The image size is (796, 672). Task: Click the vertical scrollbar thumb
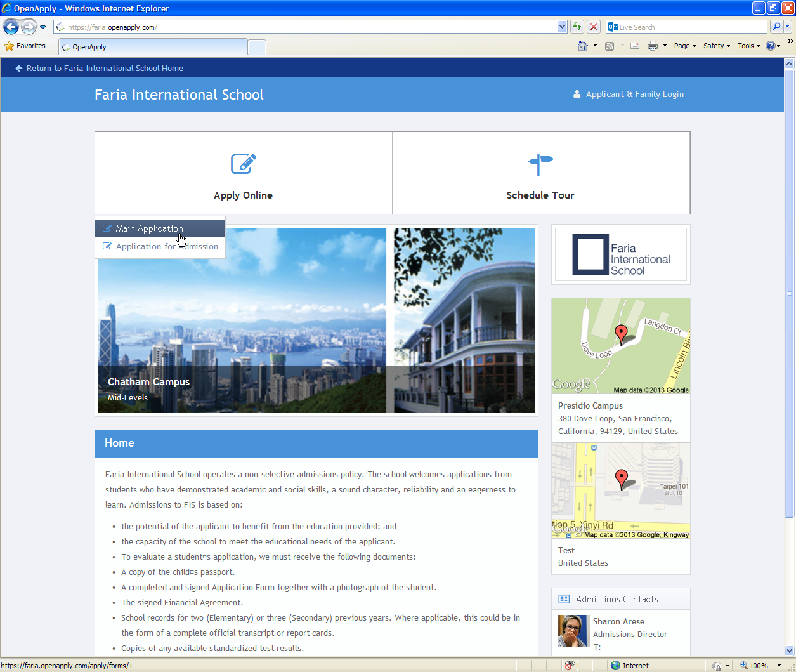point(790,293)
